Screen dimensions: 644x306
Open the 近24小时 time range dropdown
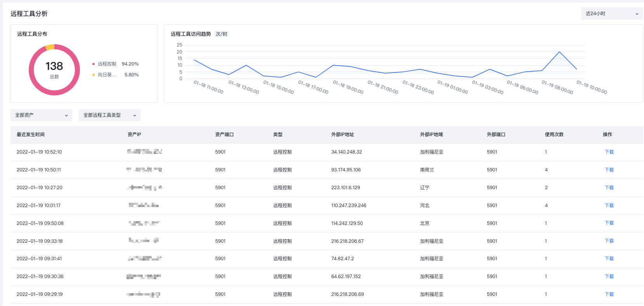click(612, 14)
